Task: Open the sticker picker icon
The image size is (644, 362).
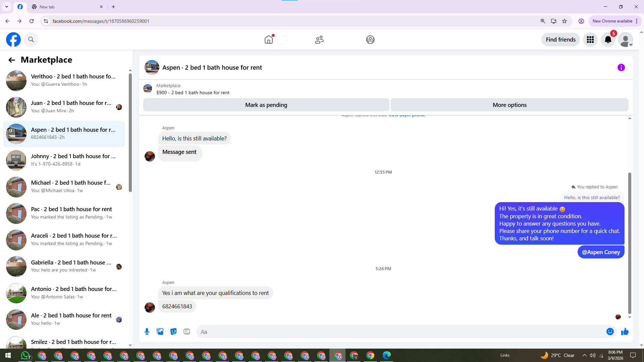Action: pos(173,332)
